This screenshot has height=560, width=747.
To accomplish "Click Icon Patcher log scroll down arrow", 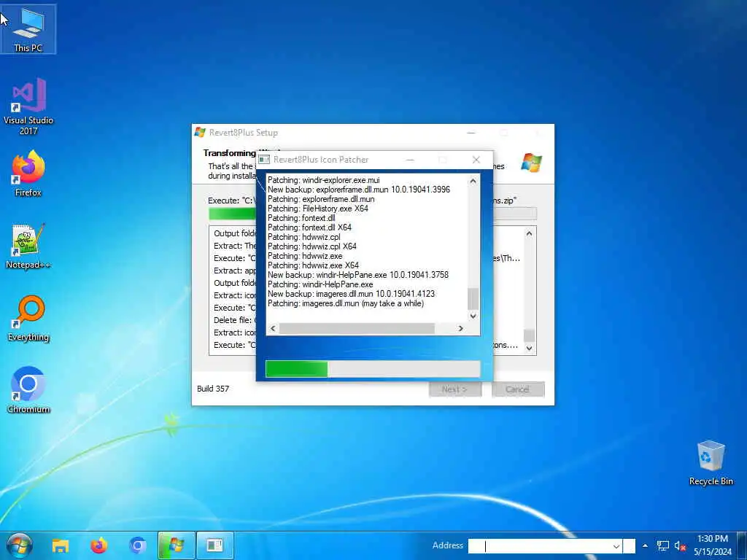I will click(473, 316).
